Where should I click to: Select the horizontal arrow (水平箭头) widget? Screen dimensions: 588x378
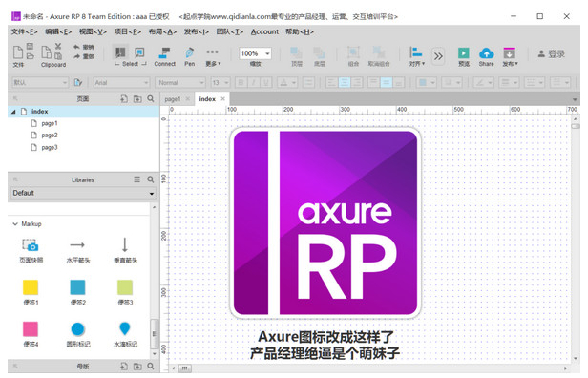78,250
